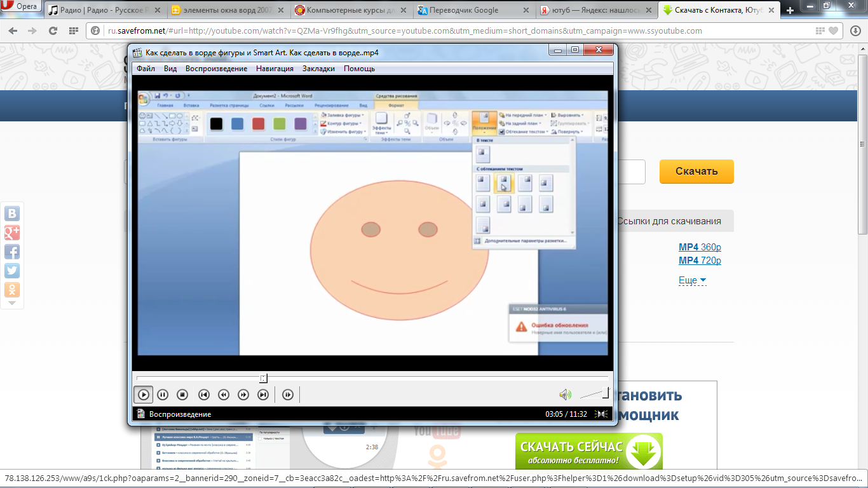Share via the Odnoklassniki icon
The width and height of the screenshot is (868, 488).
pos(12,290)
